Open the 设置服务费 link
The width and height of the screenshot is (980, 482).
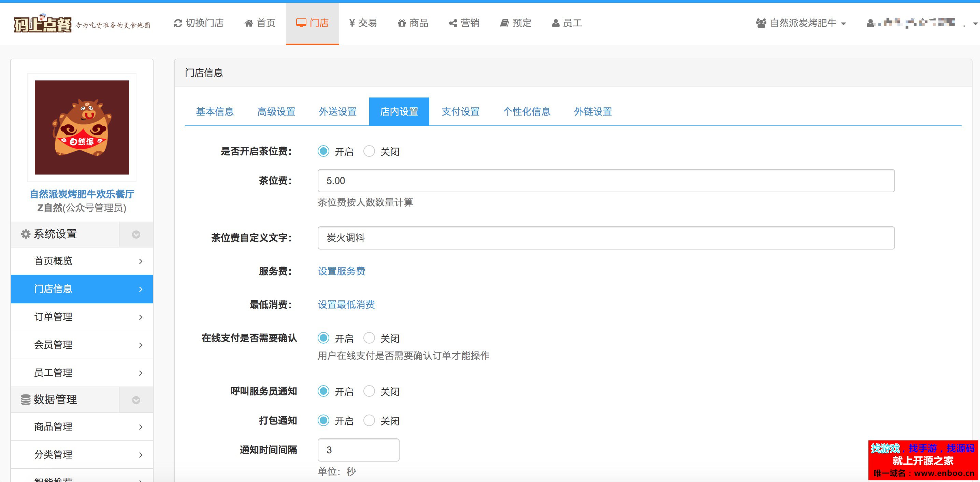(x=342, y=271)
